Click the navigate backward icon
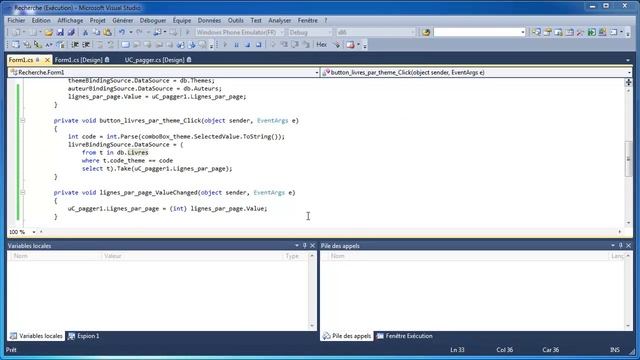This screenshot has width=640, height=360. click(x=157, y=32)
